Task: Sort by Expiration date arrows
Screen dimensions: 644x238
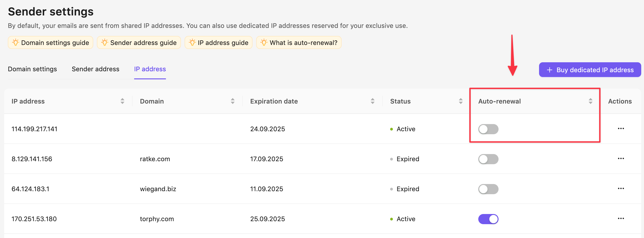Action: tap(372, 101)
